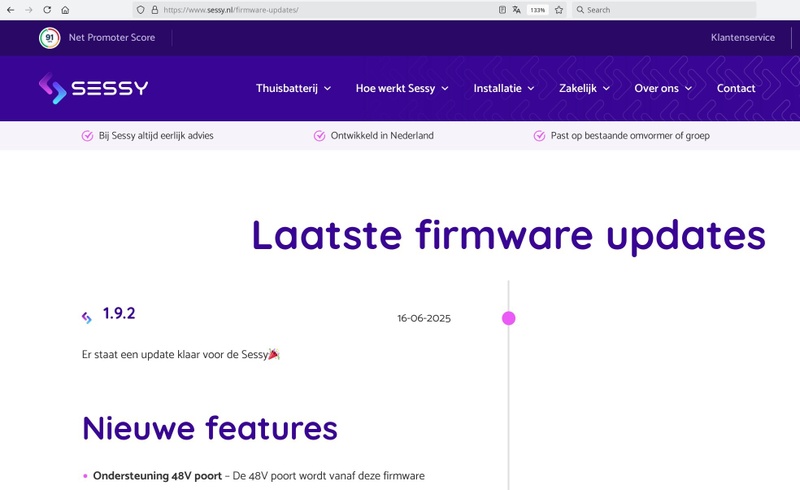Expand the Over ons chevron
The width and height of the screenshot is (800, 490).
[x=688, y=89]
